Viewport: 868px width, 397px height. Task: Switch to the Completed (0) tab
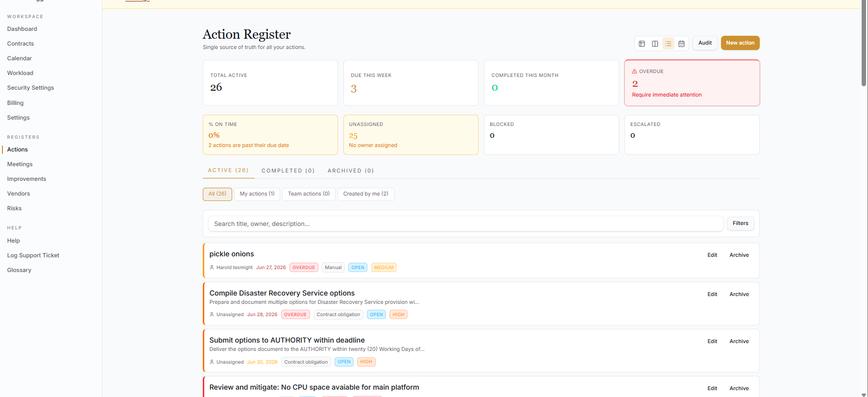pos(288,171)
